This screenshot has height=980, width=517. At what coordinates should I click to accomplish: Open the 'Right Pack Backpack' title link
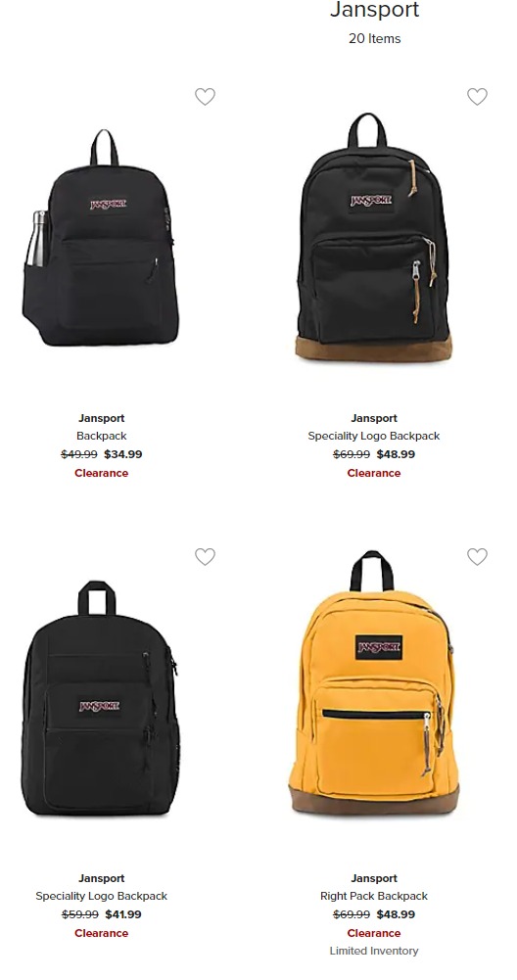pyautogui.click(x=374, y=896)
